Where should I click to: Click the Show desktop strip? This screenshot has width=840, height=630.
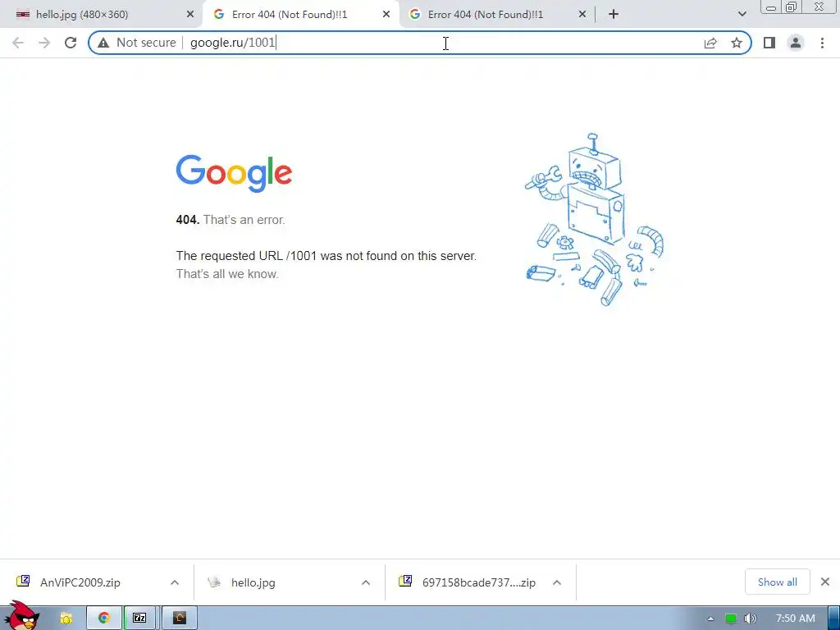click(833, 619)
